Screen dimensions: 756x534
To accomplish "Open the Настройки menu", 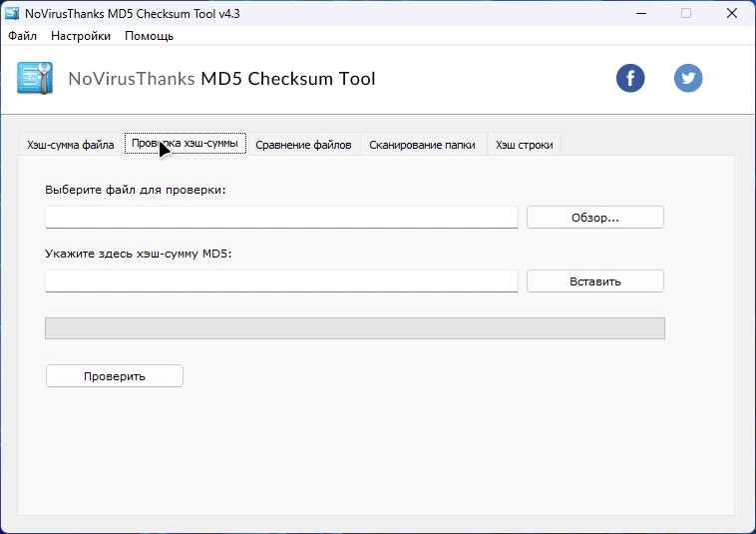I will [x=81, y=36].
